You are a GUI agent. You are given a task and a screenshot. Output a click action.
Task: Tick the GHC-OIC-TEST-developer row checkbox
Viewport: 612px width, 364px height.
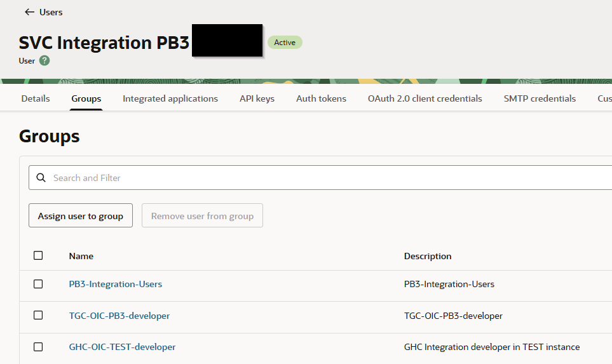pyautogui.click(x=38, y=347)
